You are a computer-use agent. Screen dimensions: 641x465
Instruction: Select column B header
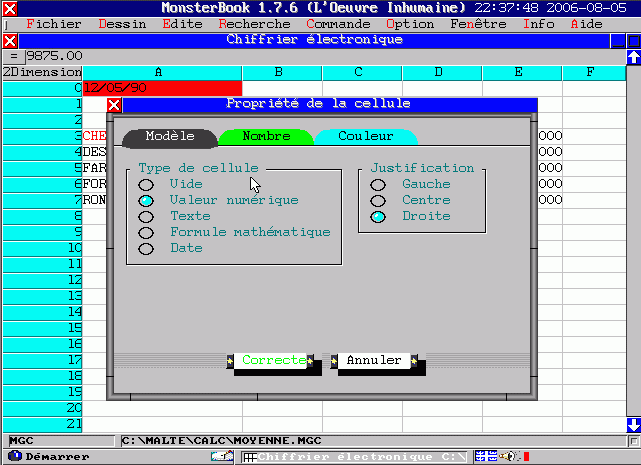click(x=282, y=73)
